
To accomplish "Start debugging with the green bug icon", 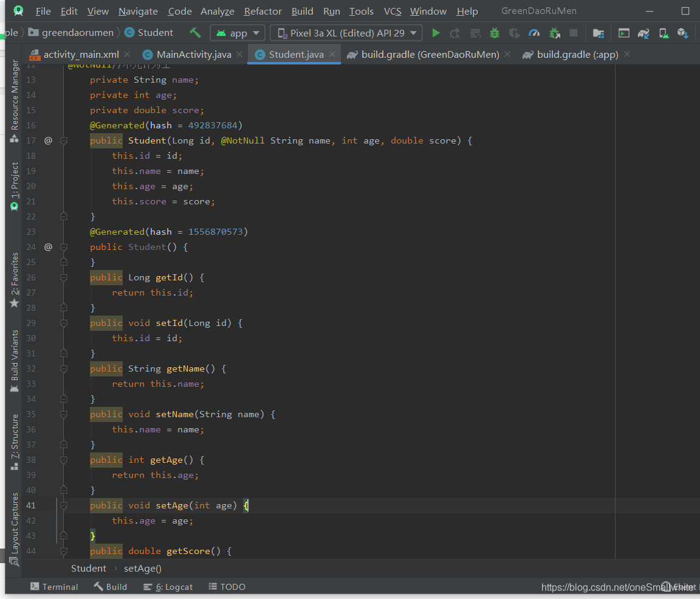I will tap(495, 33).
